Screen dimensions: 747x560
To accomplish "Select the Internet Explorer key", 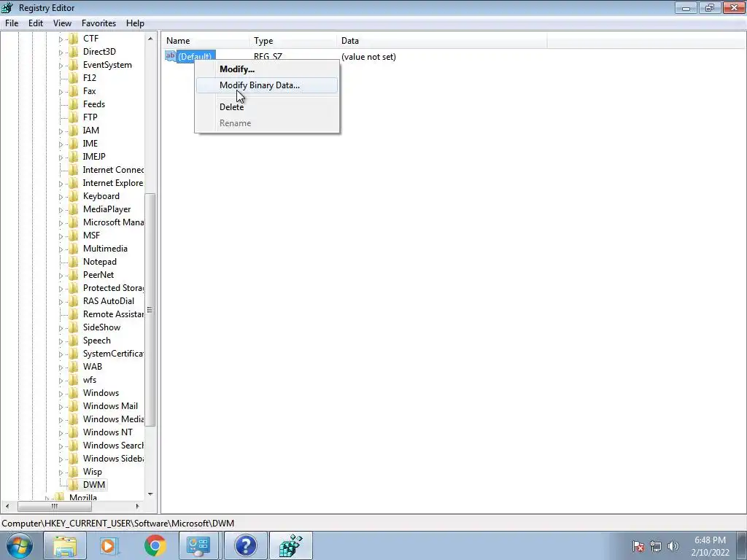I will click(x=113, y=183).
